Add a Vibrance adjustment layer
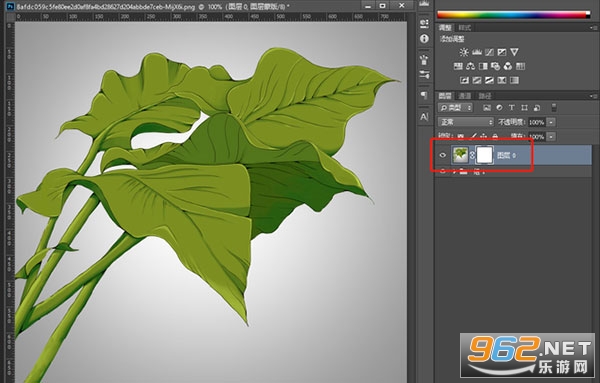Screen dimensions: 600x383 click(x=514, y=52)
